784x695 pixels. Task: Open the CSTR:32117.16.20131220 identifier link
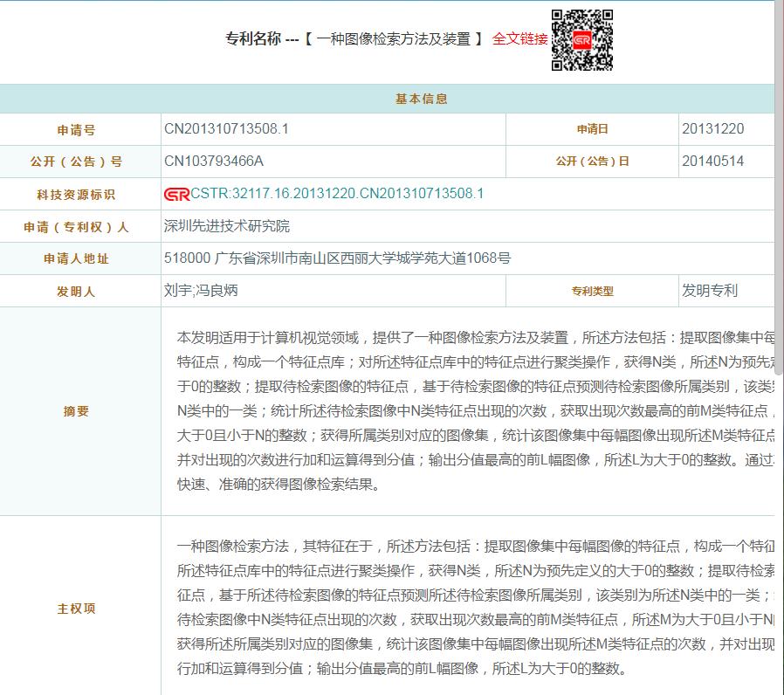tap(336, 194)
